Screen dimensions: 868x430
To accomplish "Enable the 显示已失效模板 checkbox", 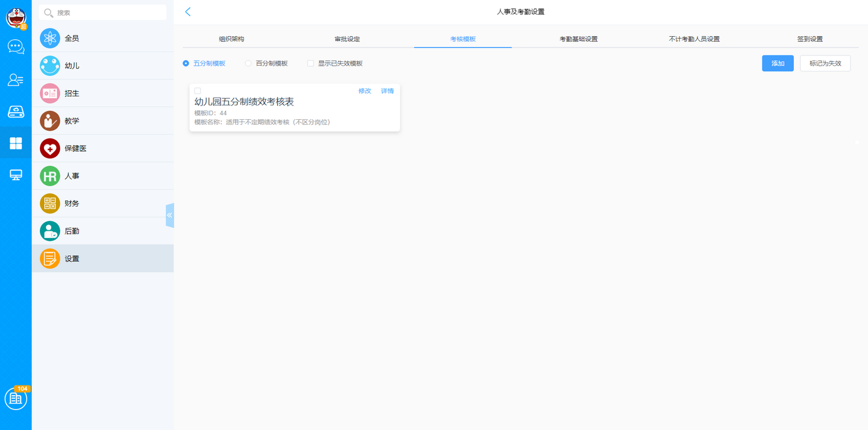I will 310,63.
